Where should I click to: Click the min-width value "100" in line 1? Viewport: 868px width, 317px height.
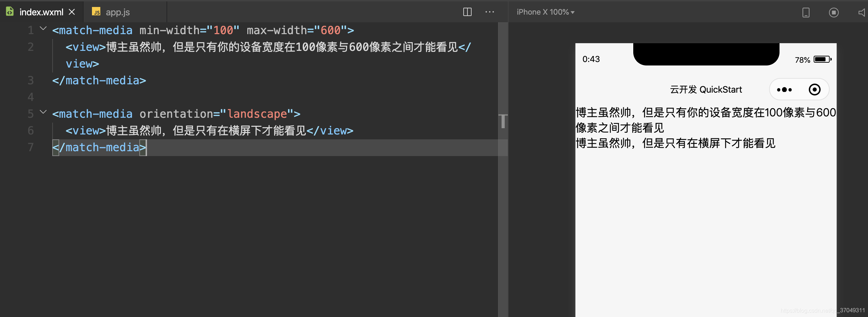click(x=223, y=30)
